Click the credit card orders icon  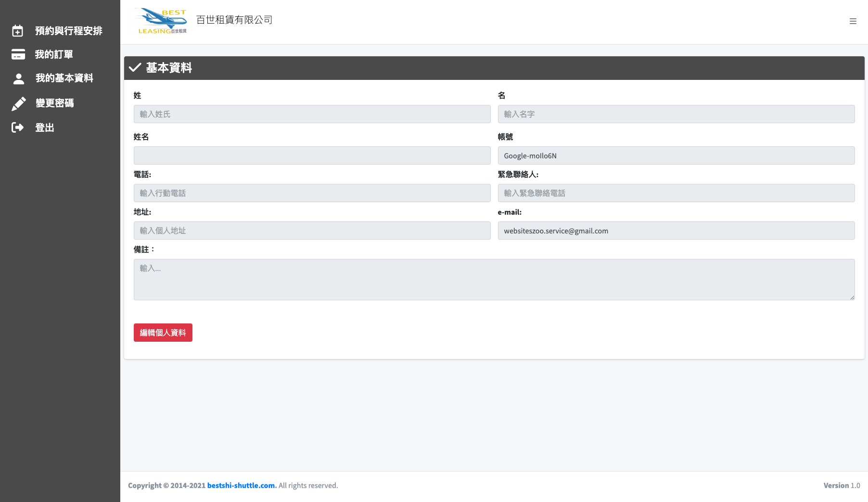click(18, 54)
